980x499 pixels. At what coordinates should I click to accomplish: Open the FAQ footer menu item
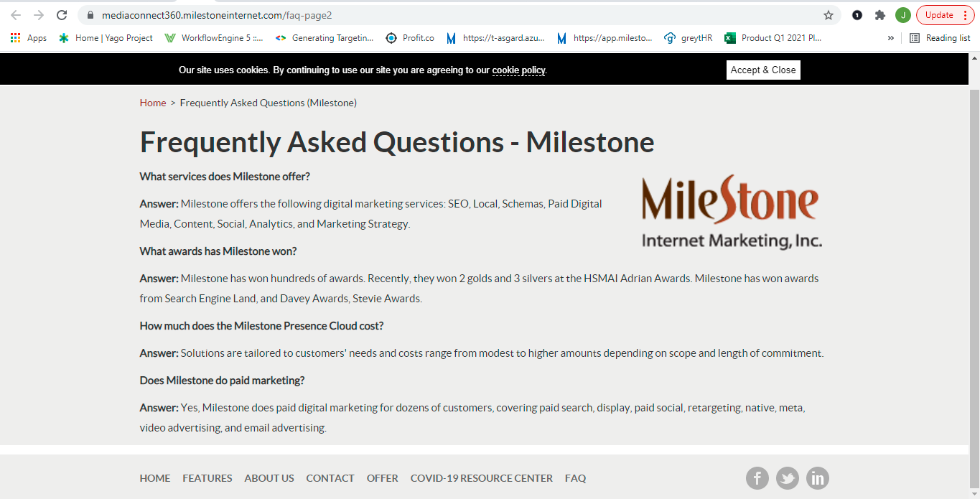click(x=575, y=478)
